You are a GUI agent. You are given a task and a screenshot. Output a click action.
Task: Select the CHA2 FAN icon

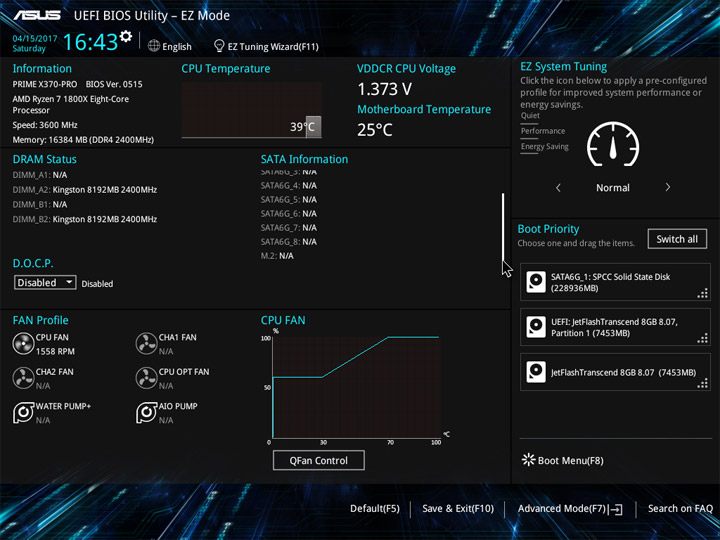(23, 378)
